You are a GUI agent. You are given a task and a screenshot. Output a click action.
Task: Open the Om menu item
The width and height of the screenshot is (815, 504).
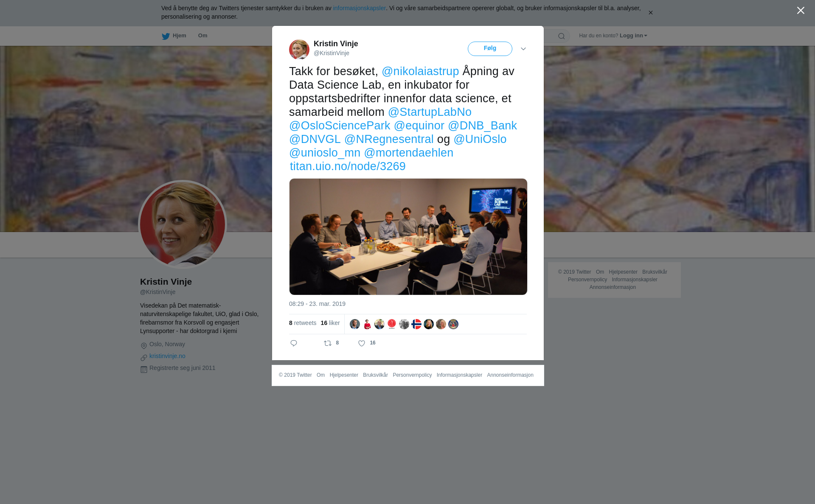coord(203,36)
